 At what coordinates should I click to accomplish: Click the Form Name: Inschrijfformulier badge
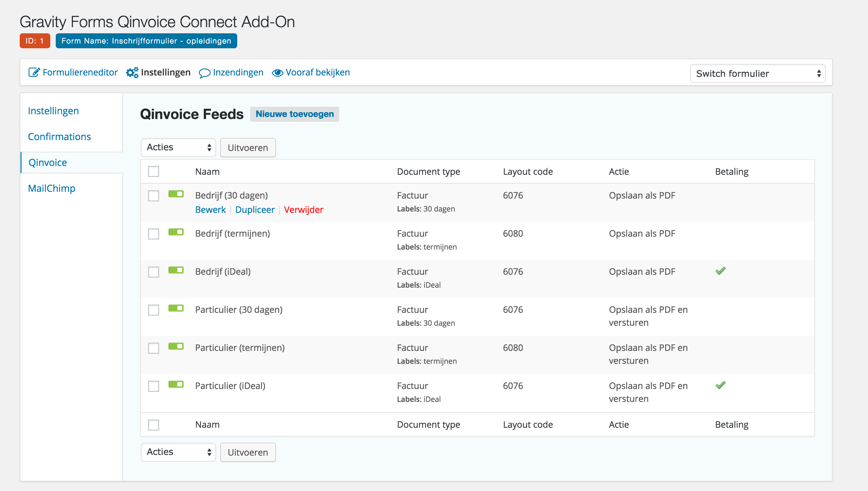146,41
